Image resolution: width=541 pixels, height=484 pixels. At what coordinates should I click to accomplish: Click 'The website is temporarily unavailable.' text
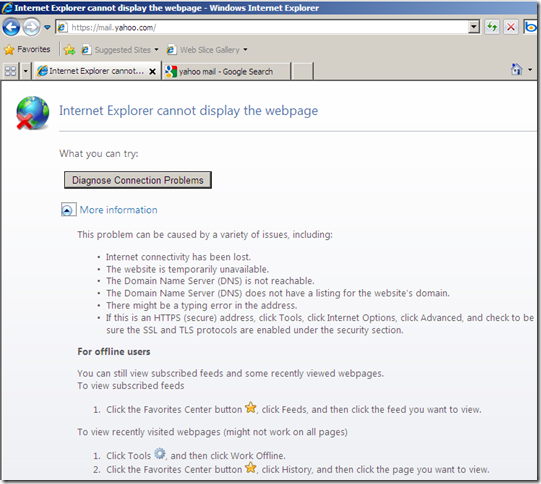tap(187, 269)
